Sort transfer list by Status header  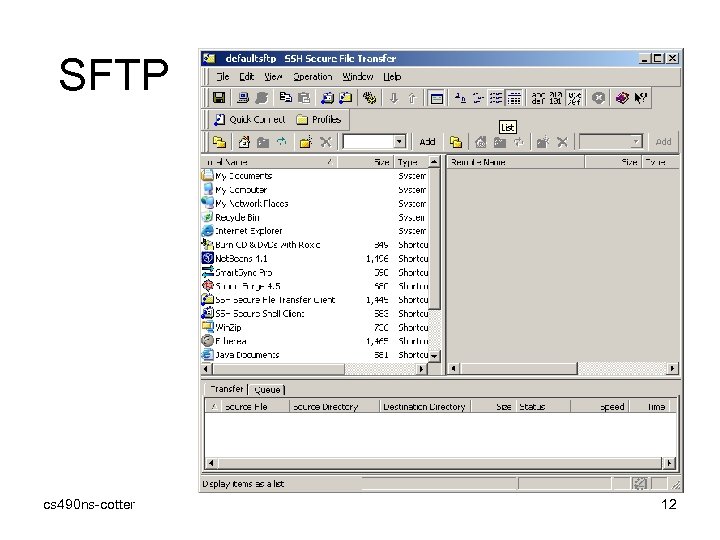tap(544, 407)
